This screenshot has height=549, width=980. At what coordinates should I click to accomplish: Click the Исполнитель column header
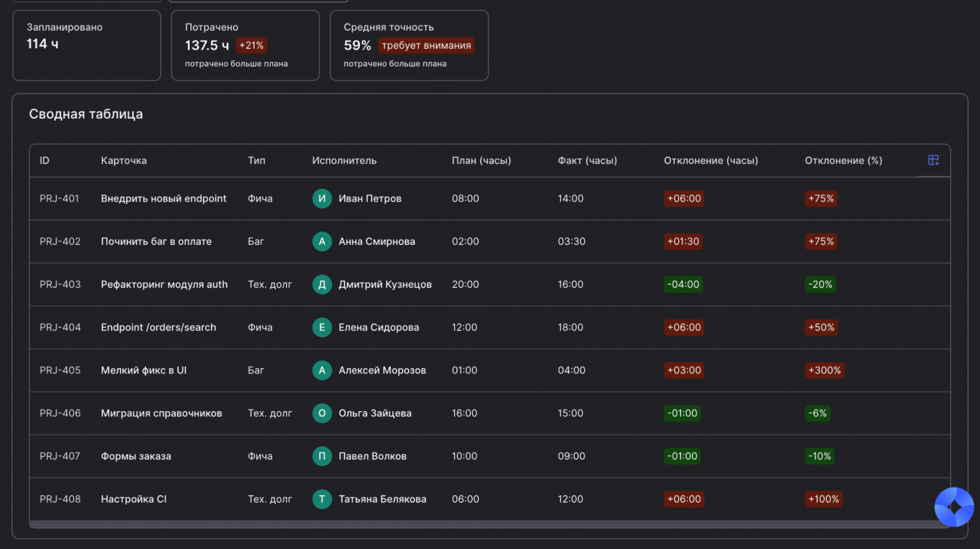pyautogui.click(x=344, y=161)
